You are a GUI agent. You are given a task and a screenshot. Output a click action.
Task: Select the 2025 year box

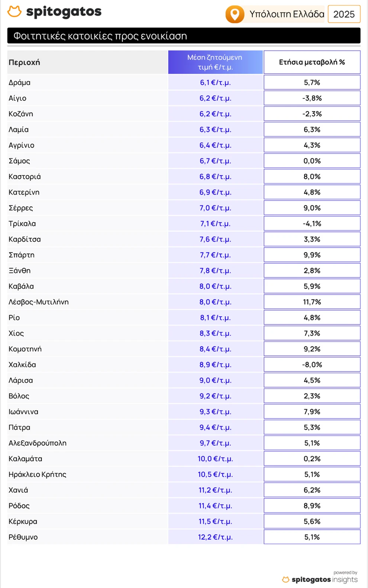[x=344, y=14]
